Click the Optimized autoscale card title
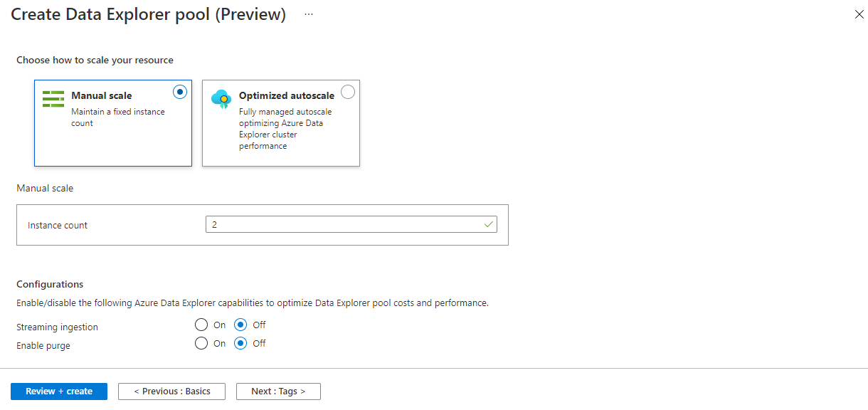The height and width of the screenshot is (410, 868). coord(287,95)
